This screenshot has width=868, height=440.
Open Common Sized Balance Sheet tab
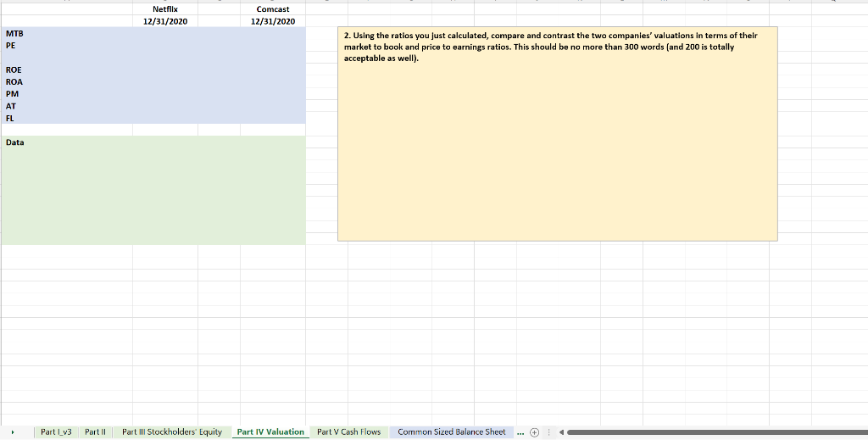(x=452, y=432)
